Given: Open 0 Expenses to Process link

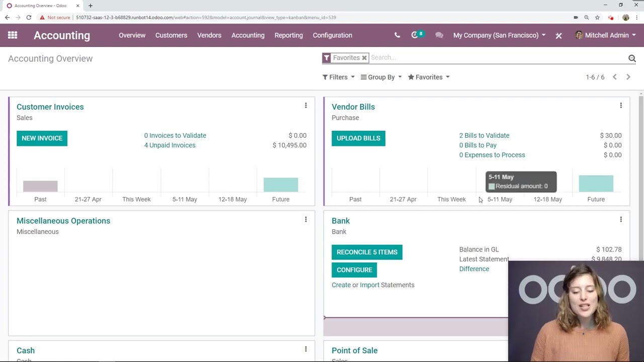Looking at the screenshot, I should 492,155.
